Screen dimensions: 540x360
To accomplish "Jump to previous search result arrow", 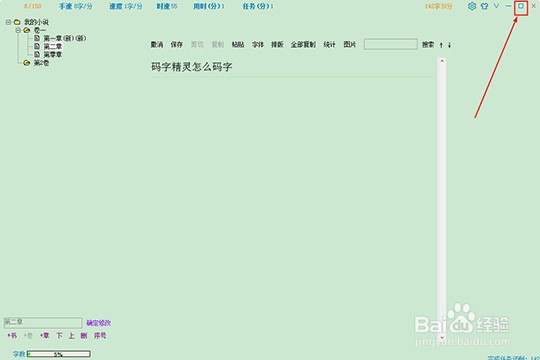I will click(x=441, y=45).
